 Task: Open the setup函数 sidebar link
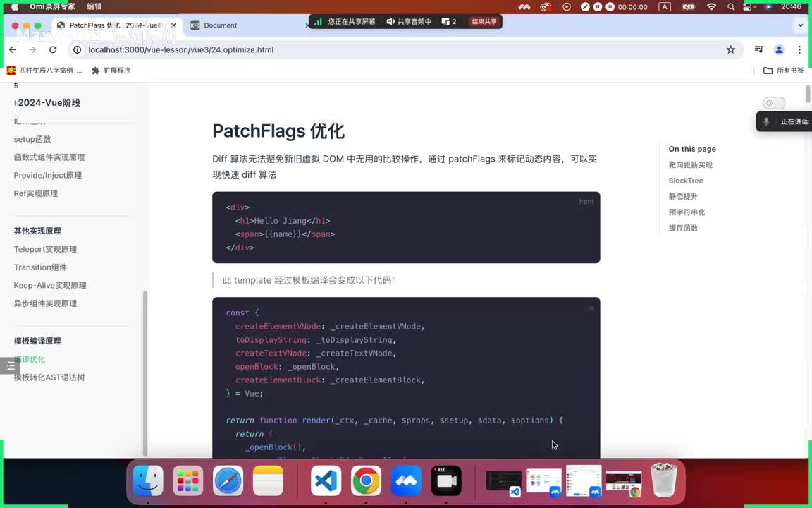[x=32, y=139]
